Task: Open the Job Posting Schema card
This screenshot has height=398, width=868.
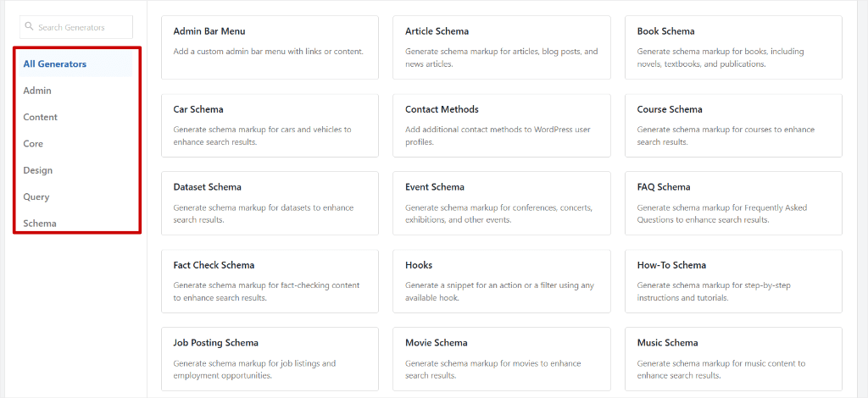Action: pyautogui.click(x=270, y=359)
